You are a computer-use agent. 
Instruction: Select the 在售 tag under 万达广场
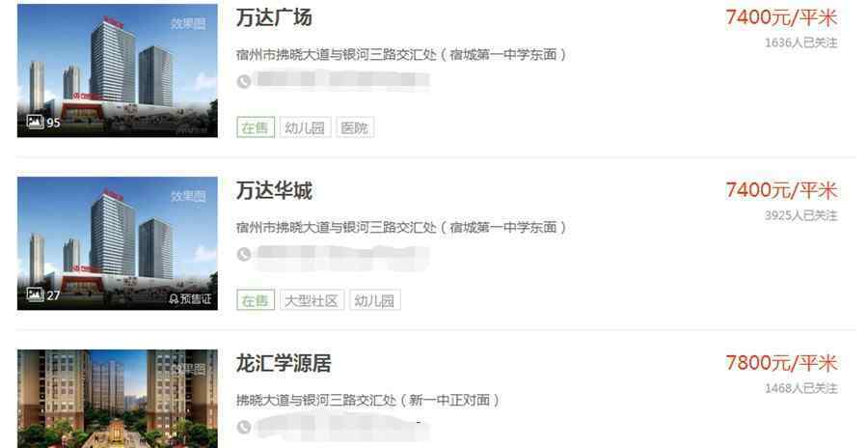point(256,127)
